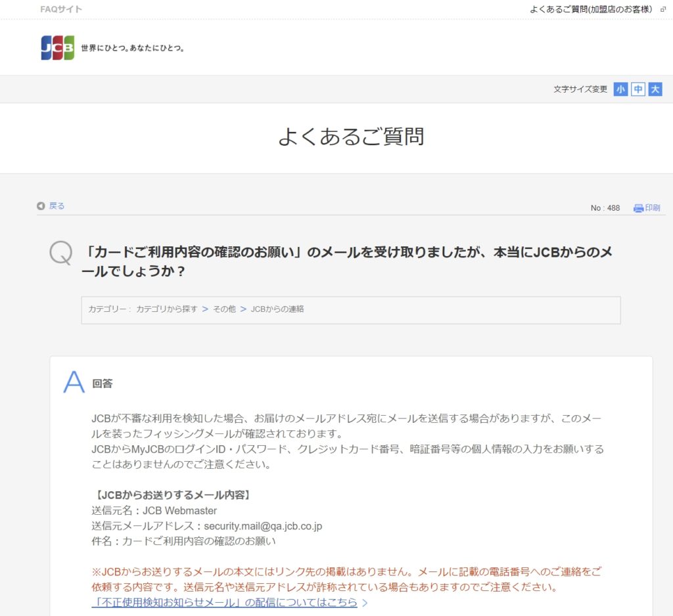Screen dimensions: 673x616
Task: Click the printer icon next to 印刷
Action: [638, 208]
